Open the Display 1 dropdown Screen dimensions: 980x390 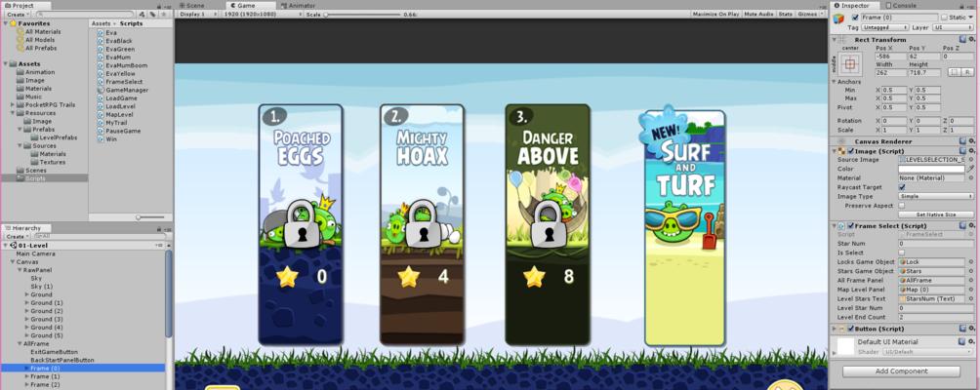pos(197,14)
